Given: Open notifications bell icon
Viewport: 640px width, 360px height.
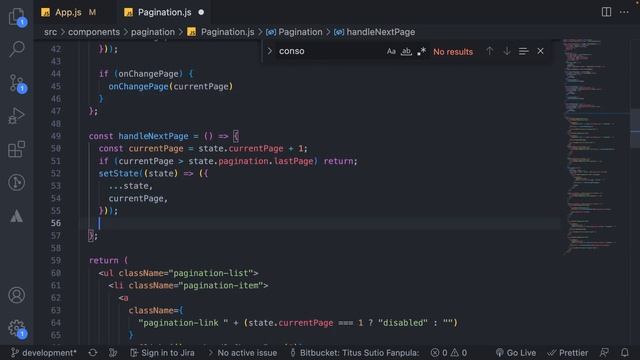Looking at the screenshot, I should 624,353.
